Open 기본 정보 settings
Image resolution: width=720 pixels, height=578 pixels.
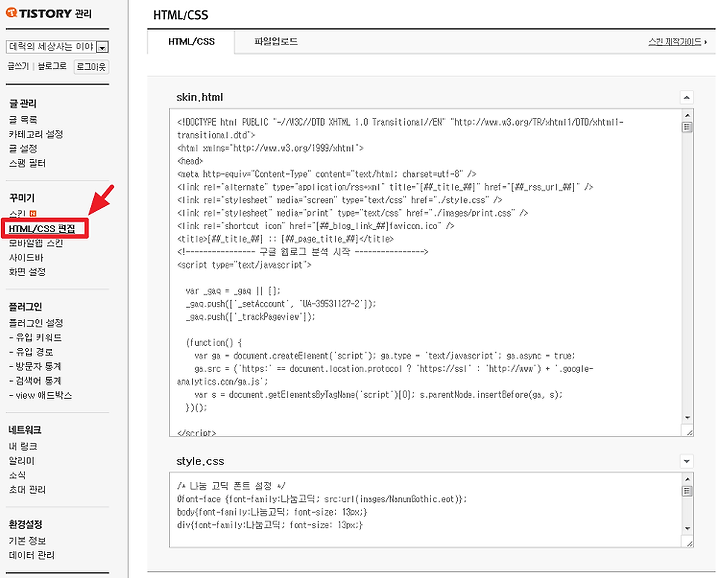[x=27, y=541]
